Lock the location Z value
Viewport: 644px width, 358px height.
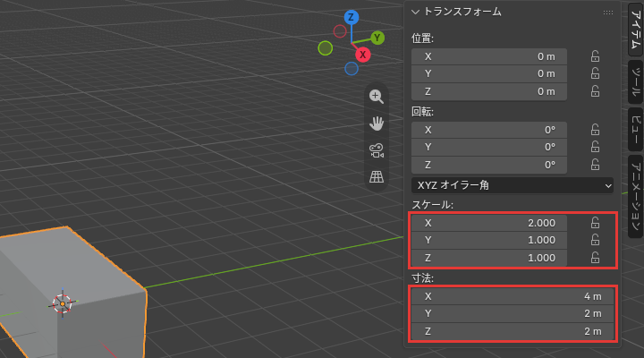point(595,91)
